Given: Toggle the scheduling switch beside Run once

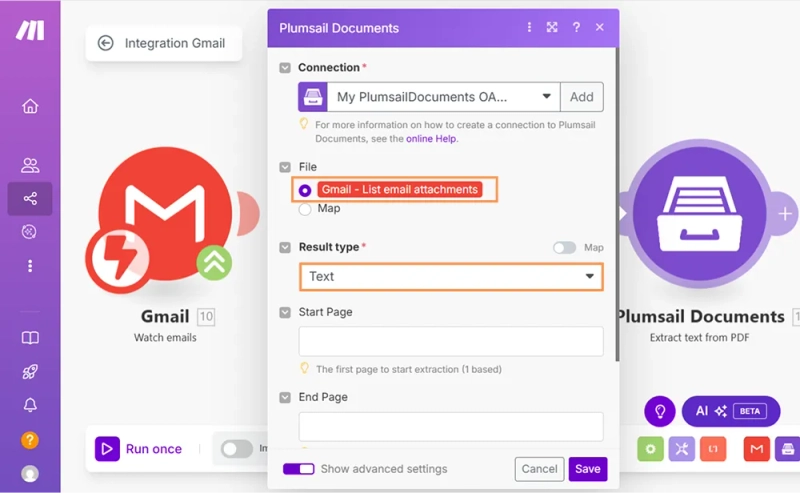Looking at the screenshot, I should coord(237,449).
